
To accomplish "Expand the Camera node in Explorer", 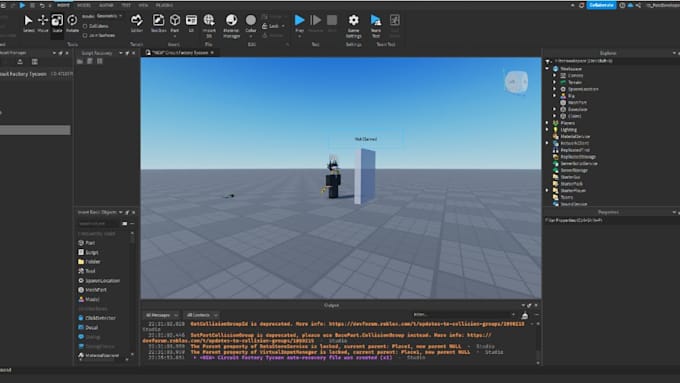I will pyautogui.click(x=555, y=75).
